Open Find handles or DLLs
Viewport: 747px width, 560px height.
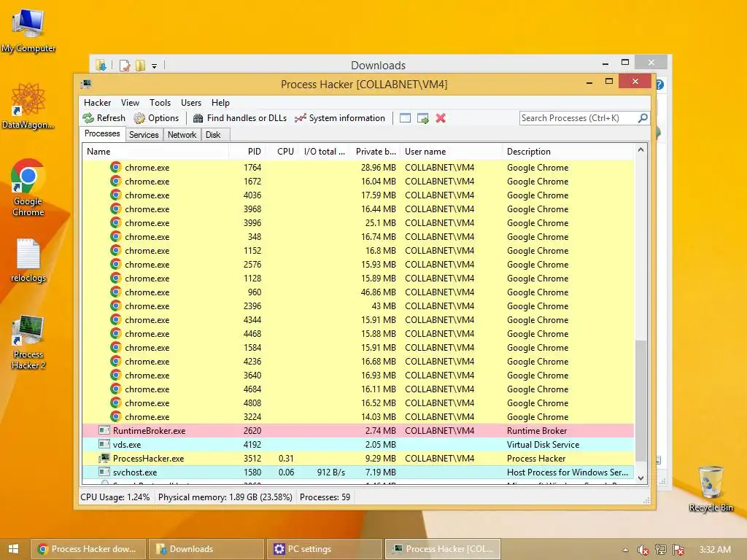239,118
